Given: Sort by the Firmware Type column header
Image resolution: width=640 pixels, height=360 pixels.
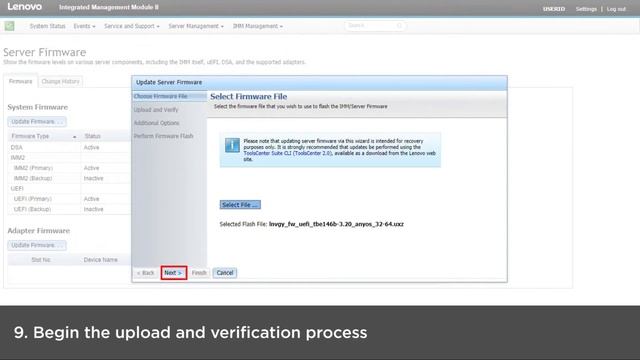Looking at the screenshot, I should (x=44, y=136).
